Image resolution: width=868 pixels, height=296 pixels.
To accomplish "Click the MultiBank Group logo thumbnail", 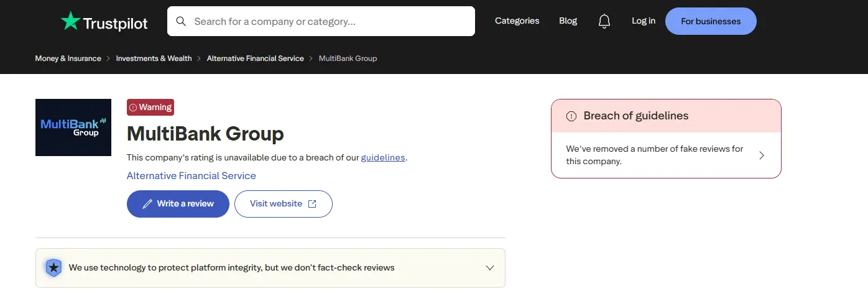I will pyautogui.click(x=73, y=127).
